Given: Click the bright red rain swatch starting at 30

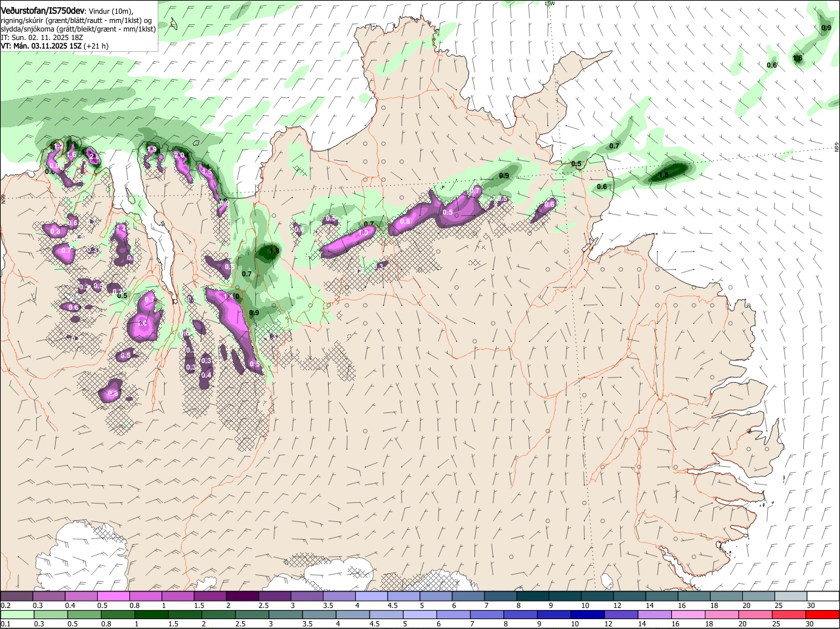Looking at the screenshot, I should (x=822, y=615).
